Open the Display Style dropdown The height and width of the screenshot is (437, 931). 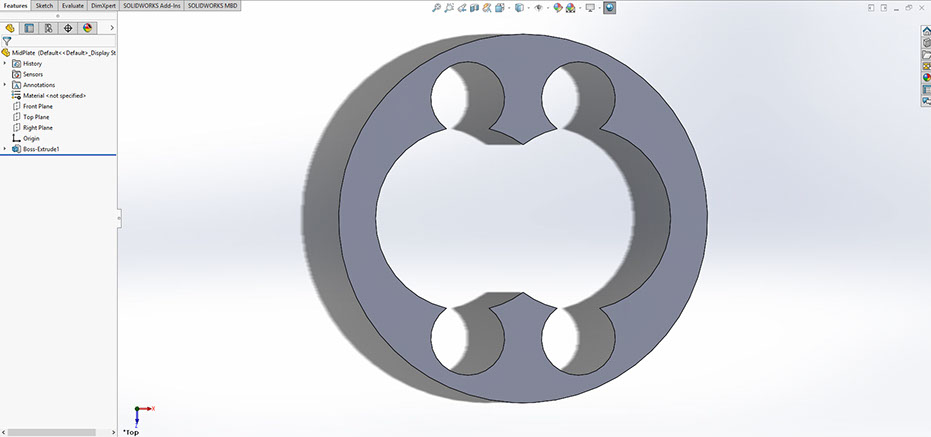click(519, 7)
